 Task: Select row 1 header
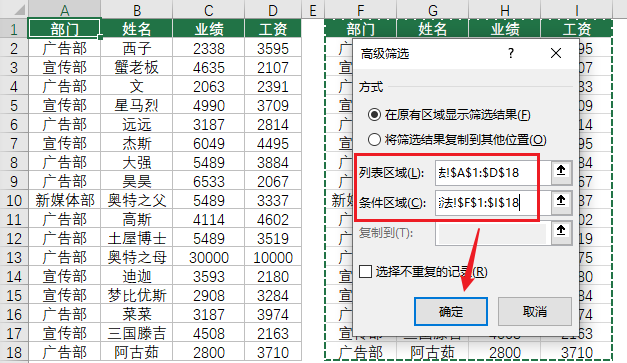[x=14, y=29]
